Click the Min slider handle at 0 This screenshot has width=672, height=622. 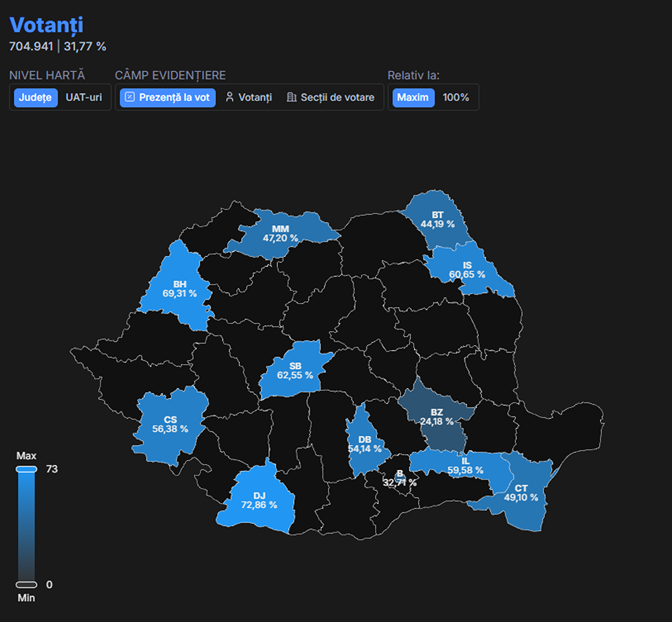(x=26, y=584)
